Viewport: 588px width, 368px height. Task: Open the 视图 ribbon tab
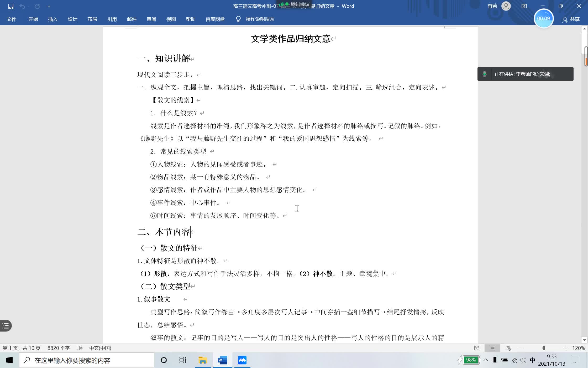pos(171,19)
